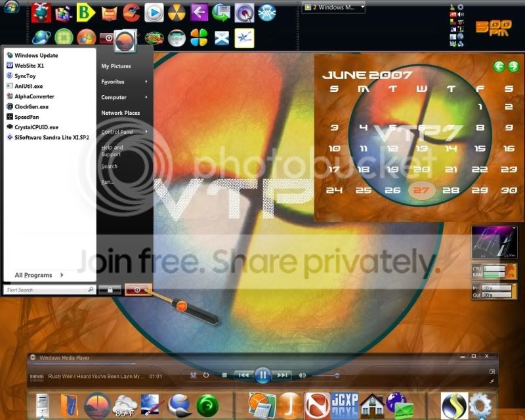Image resolution: width=525 pixels, height=420 pixels.
Task: Select WebSite X1 in start menu
Action: pyautogui.click(x=26, y=66)
